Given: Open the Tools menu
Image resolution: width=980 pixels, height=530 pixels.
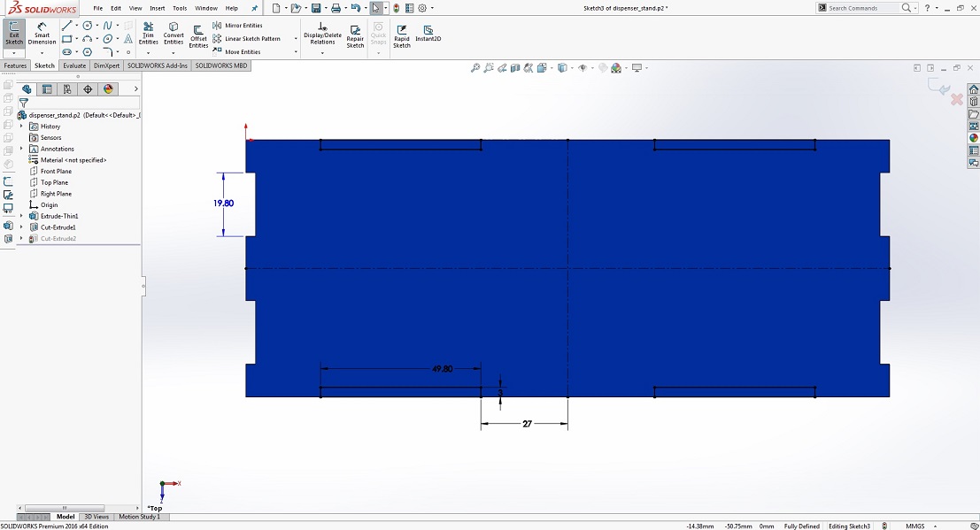Looking at the screenshot, I should [x=180, y=8].
